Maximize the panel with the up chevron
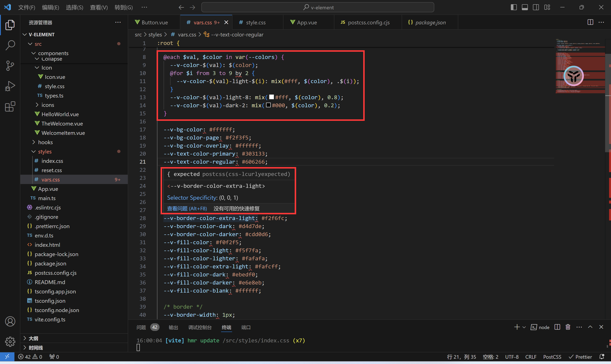 coord(590,327)
